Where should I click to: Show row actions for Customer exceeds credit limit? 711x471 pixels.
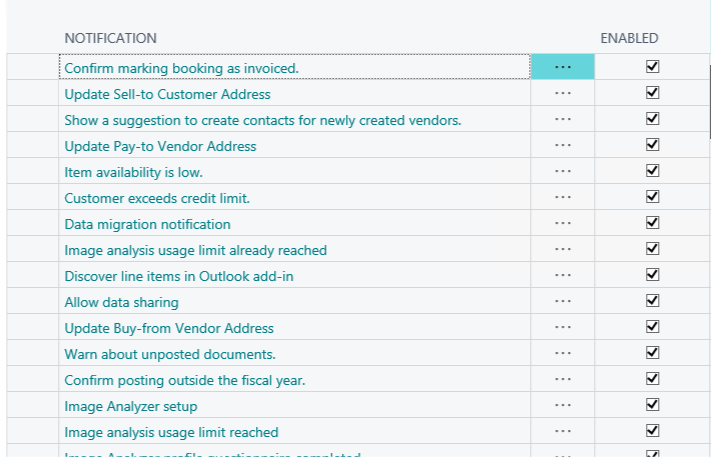click(x=562, y=197)
